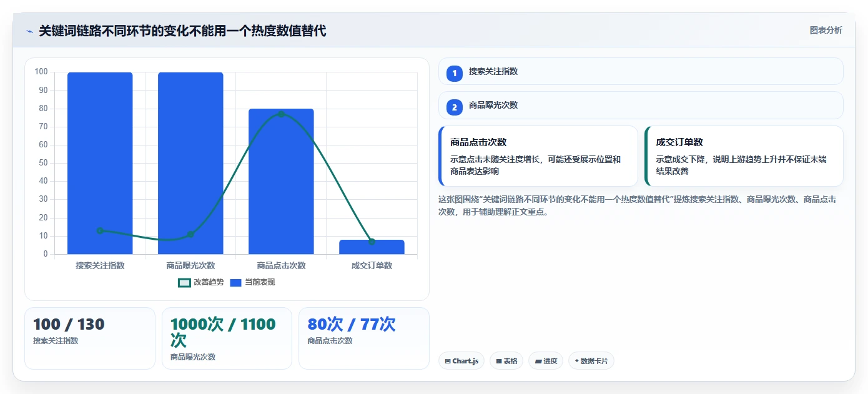This screenshot has width=868, height=394.
Task: Toggle the 当前表现 legend swatch
Action: 235,282
